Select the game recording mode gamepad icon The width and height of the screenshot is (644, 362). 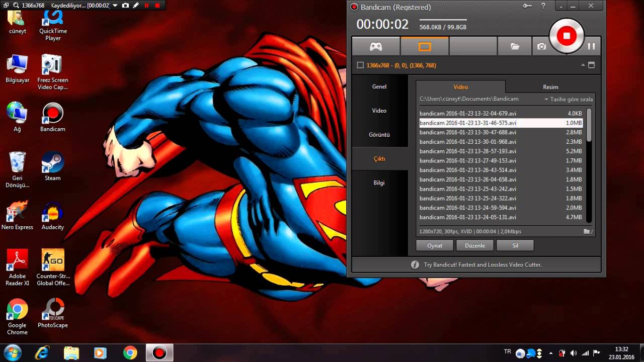click(x=376, y=46)
